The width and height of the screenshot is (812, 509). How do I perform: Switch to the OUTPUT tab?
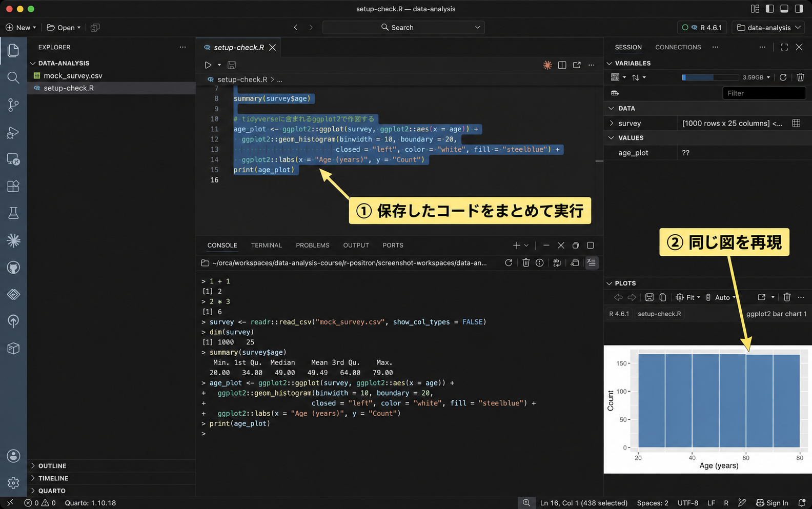coord(356,246)
